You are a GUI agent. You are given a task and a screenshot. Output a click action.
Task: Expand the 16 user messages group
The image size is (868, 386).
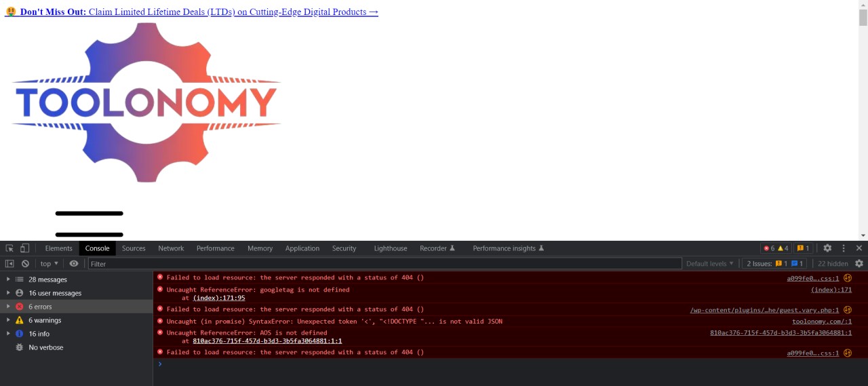8,293
